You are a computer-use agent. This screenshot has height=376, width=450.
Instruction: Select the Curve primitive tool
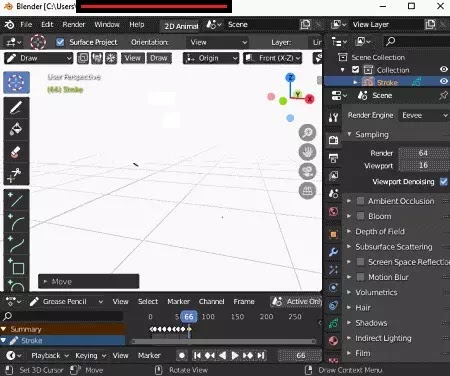(x=16, y=244)
